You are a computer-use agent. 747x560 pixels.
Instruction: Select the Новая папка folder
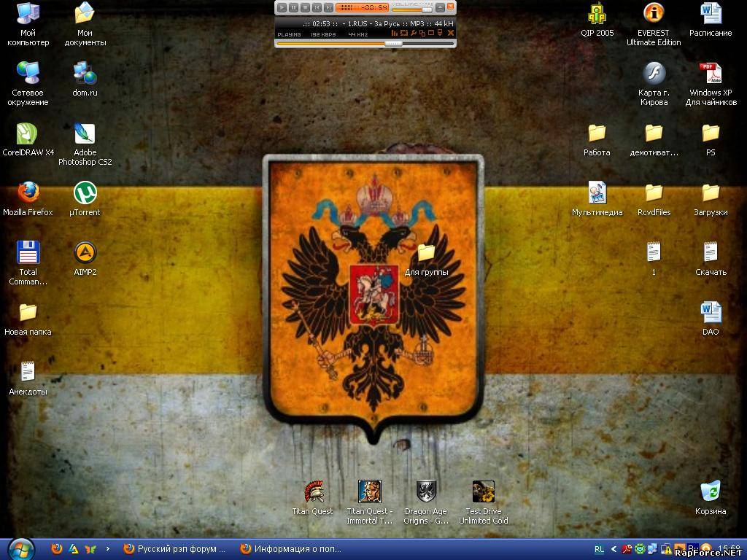pos(28,319)
